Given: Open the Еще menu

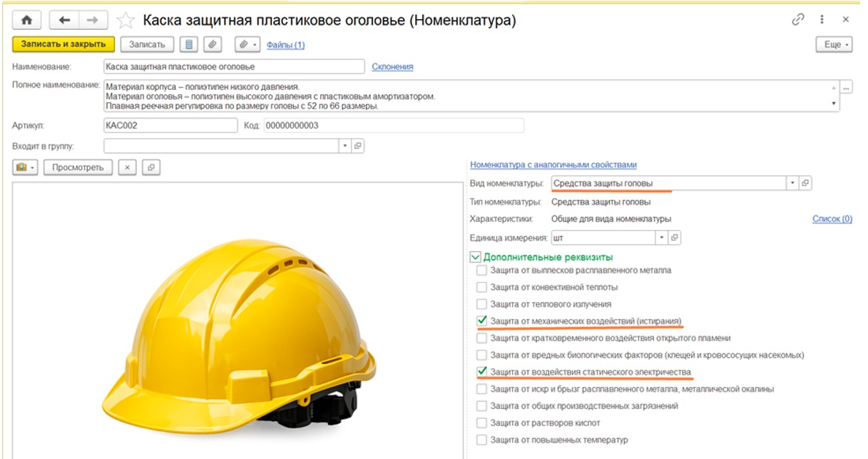Looking at the screenshot, I should 834,44.
